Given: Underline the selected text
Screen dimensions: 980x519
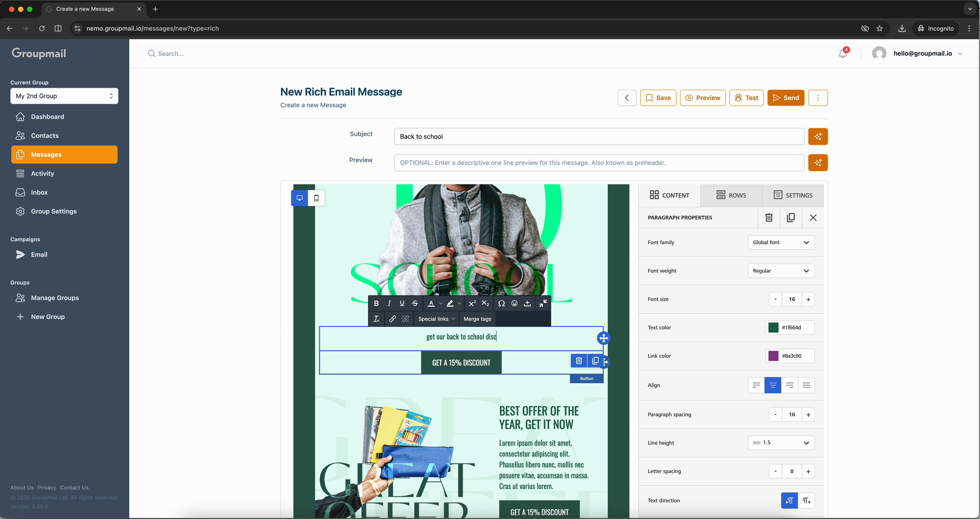Looking at the screenshot, I should 402,303.
